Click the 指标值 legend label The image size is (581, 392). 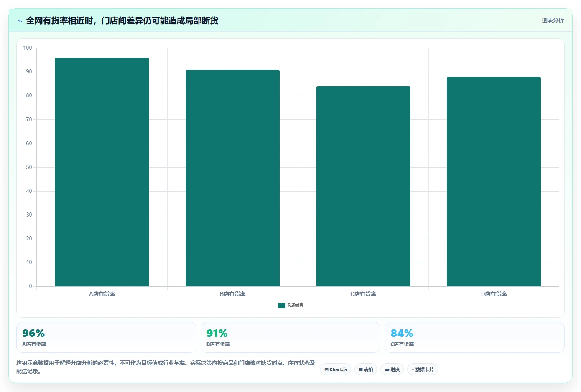coord(296,305)
